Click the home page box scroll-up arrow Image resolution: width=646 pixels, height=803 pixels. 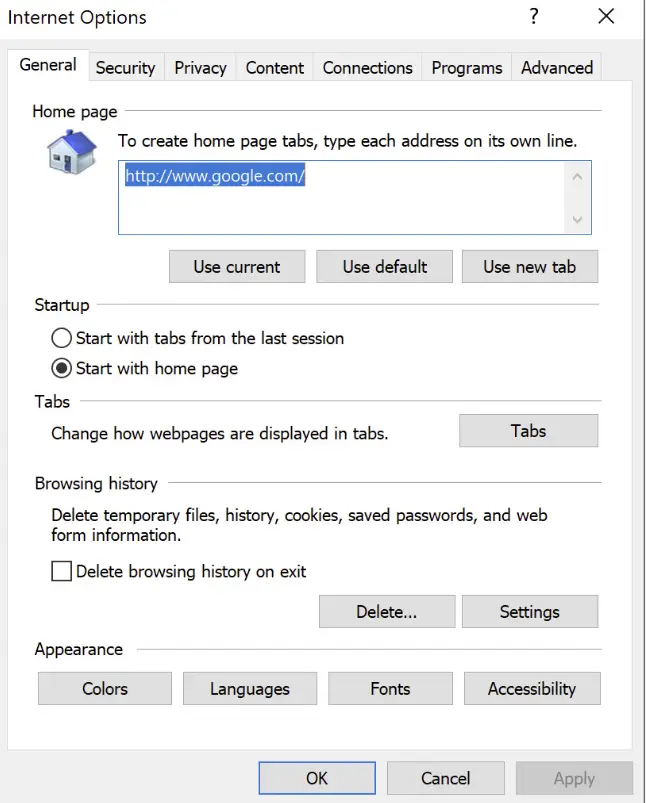pos(577,177)
